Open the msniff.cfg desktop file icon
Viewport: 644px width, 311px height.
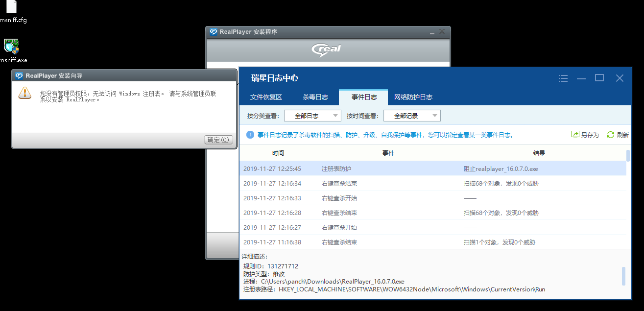pyautogui.click(x=12, y=7)
